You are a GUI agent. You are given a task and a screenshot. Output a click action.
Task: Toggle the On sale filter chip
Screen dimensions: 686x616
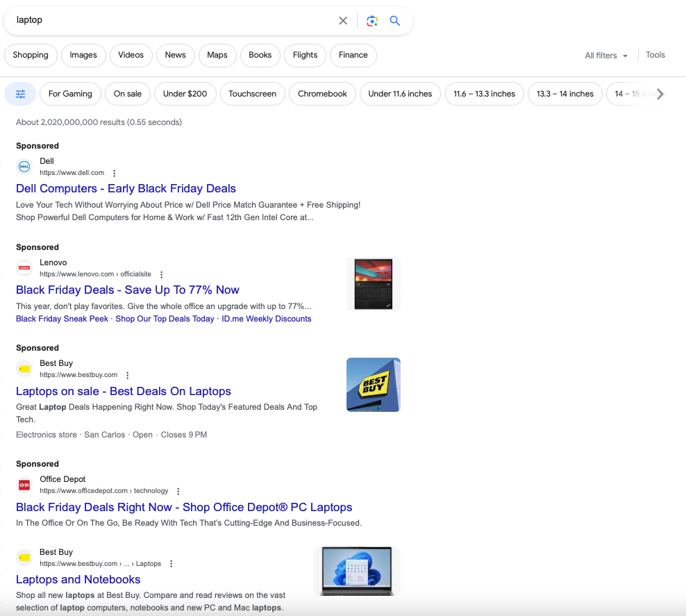coord(127,94)
